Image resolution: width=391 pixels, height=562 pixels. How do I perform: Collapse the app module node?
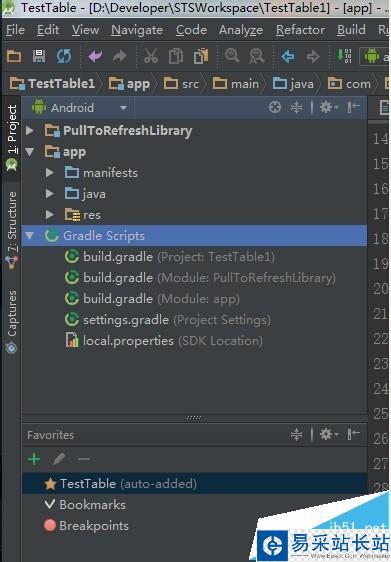[30, 152]
